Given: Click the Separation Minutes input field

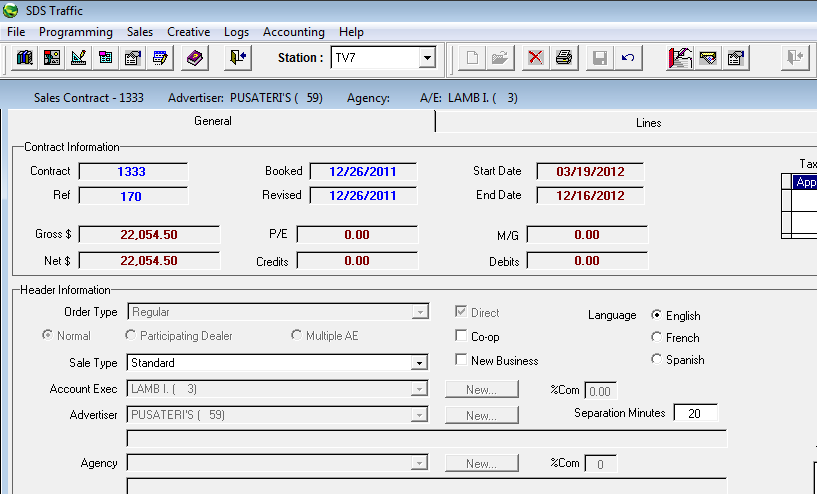Looking at the screenshot, I should tap(694, 413).
